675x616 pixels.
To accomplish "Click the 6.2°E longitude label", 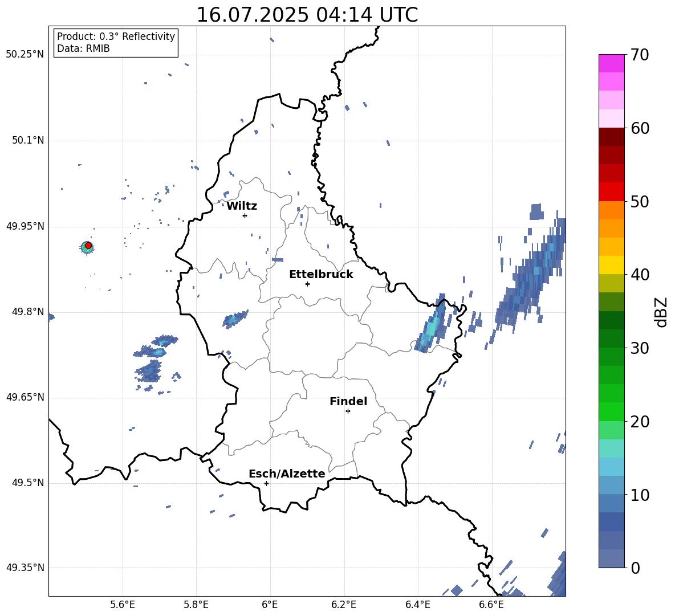I will (x=344, y=605).
